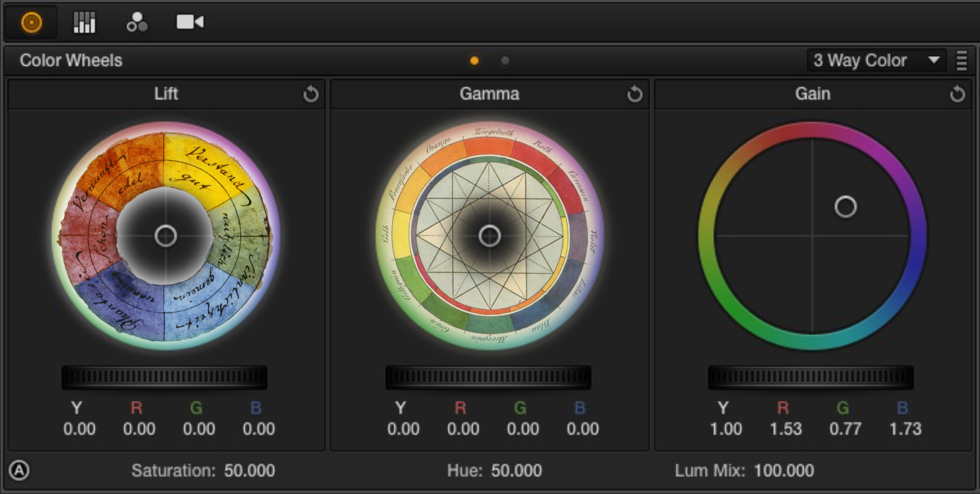Image resolution: width=980 pixels, height=494 pixels.
Task: Open the RGB Mixer bars icon
Action: tap(84, 22)
